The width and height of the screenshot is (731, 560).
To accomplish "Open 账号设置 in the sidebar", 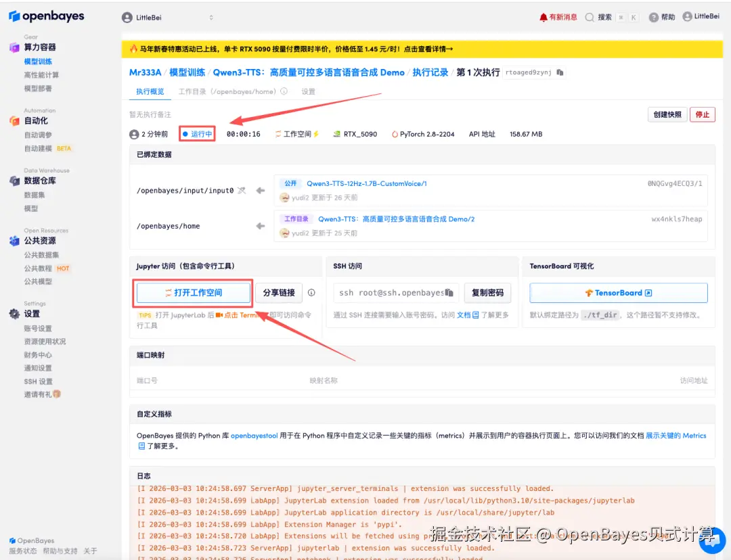I will tap(38, 329).
